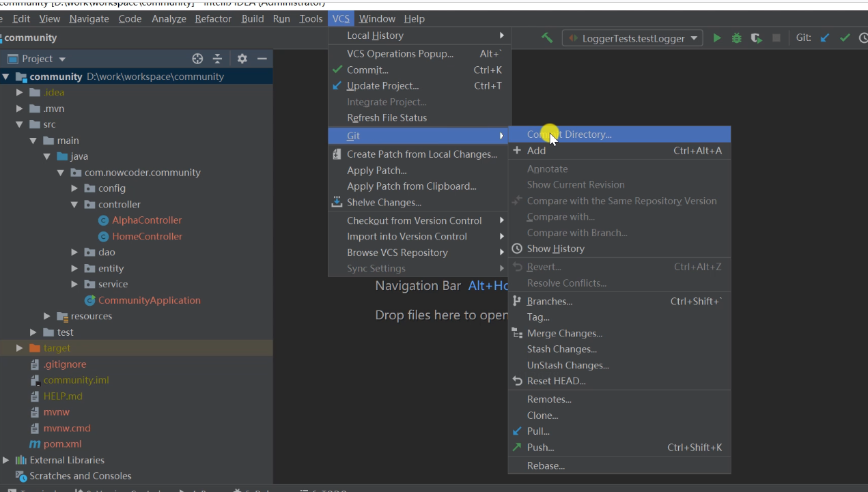Choose Create Patch from Local Changes
This screenshot has height=492, width=868.
point(419,154)
